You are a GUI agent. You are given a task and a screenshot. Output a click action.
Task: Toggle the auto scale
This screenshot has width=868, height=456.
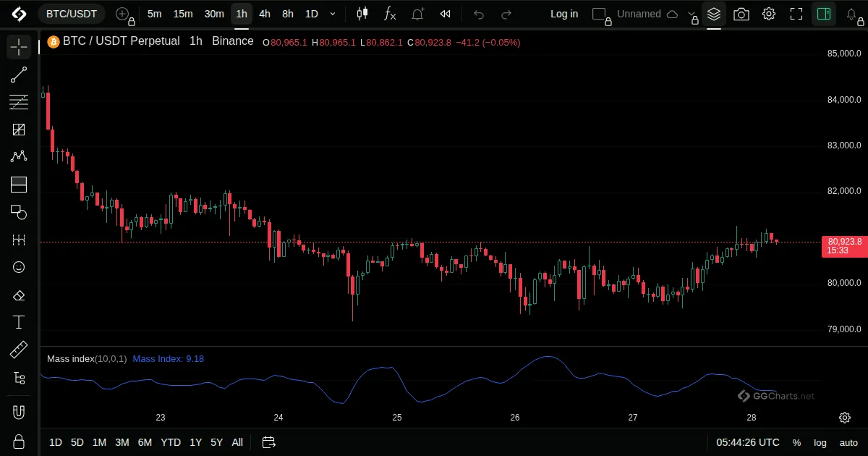[x=848, y=442]
